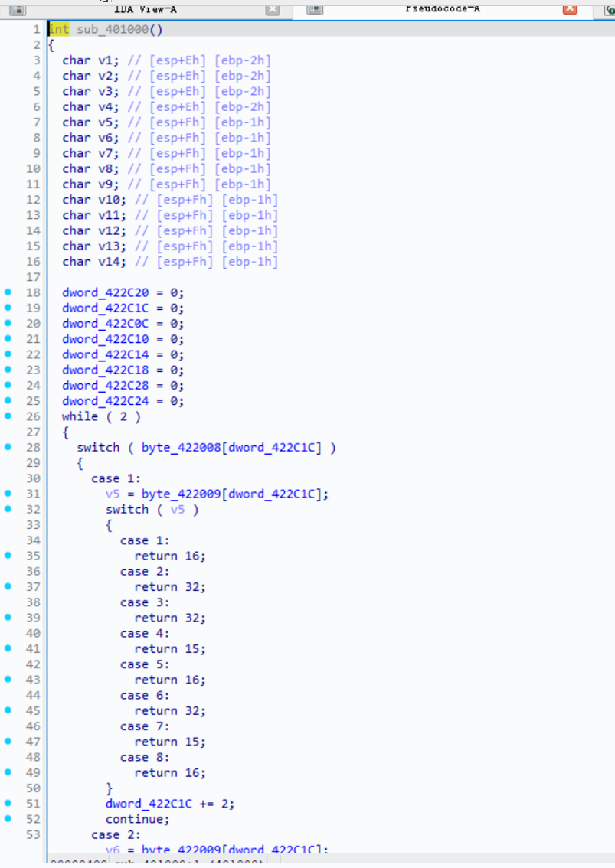Click 'return 32;' on line 45

[x=170, y=711]
